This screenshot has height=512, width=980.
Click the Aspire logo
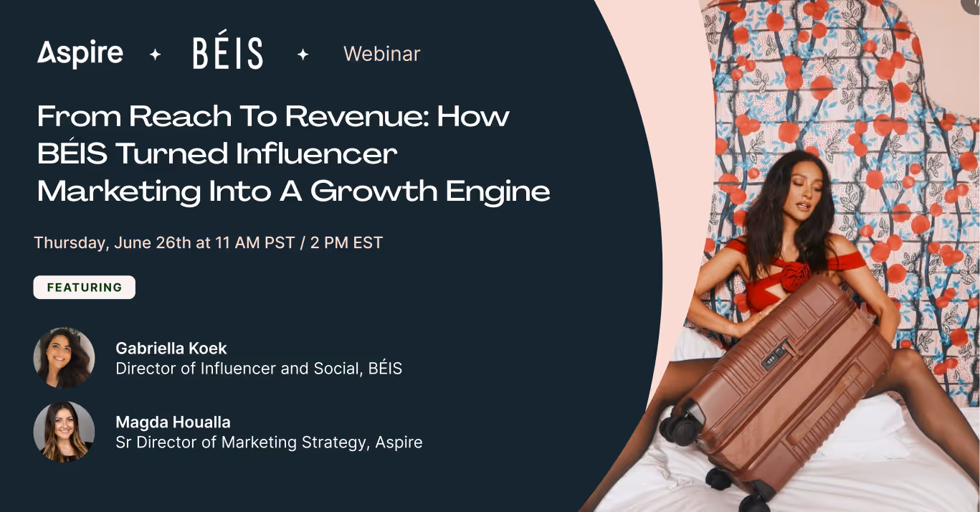click(x=80, y=54)
